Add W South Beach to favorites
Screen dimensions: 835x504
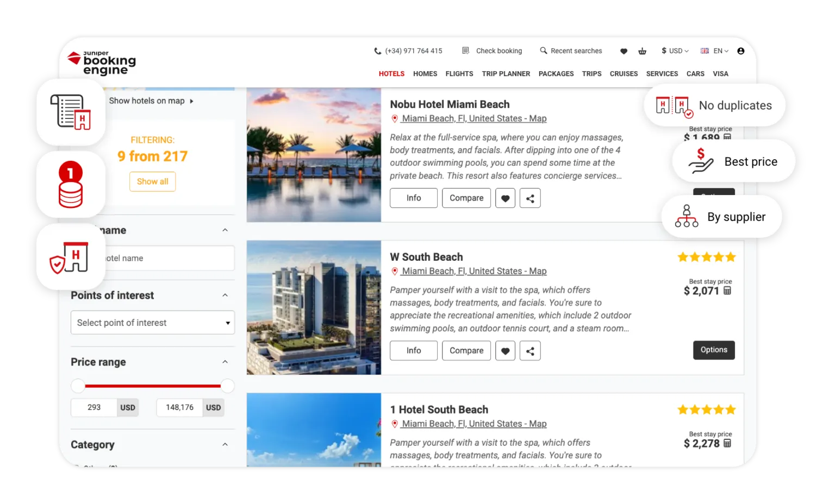click(x=506, y=351)
